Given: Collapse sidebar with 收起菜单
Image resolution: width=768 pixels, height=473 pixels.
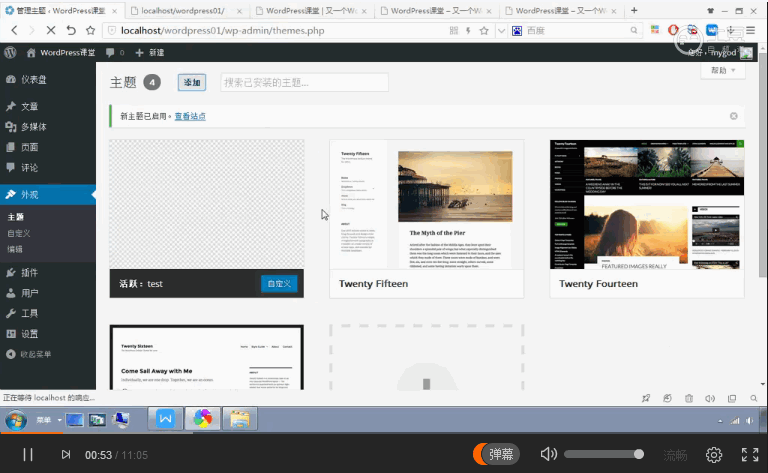Looking at the screenshot, I should click(x=28, y=354).
